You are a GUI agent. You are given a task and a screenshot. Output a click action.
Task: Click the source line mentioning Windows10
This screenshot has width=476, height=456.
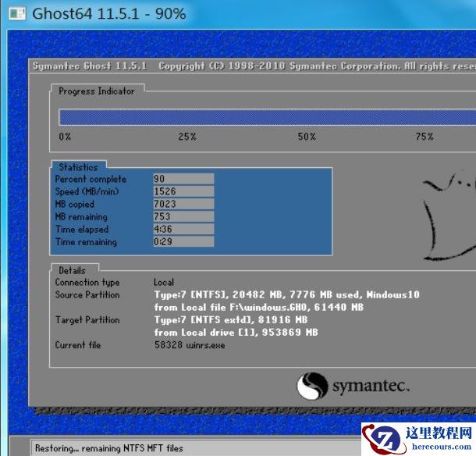(x=287, y=294)
